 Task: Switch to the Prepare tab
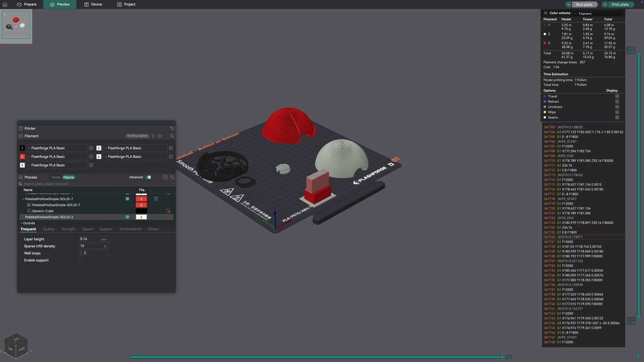point(27,4)
